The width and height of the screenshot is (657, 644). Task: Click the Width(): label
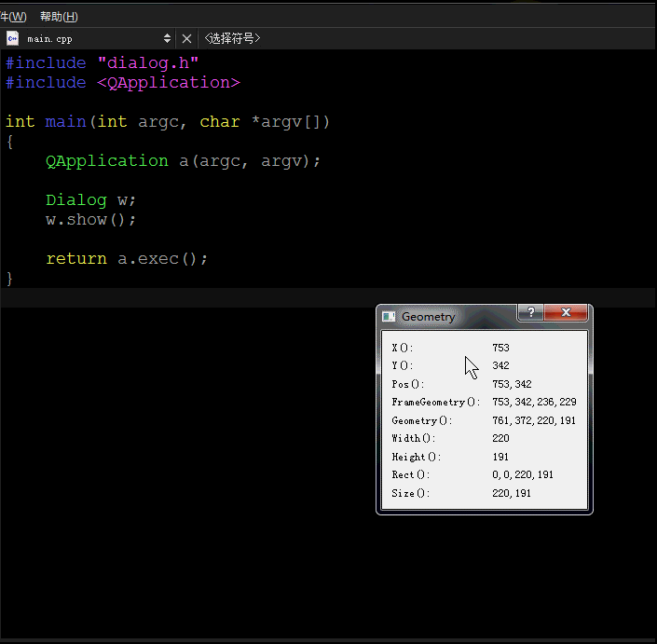(414, 438)
